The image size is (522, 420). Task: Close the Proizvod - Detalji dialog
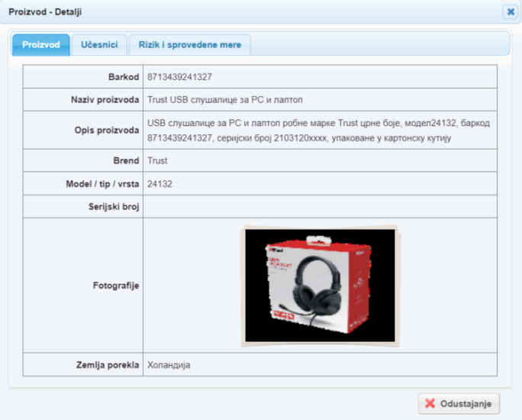coord(511,12)
